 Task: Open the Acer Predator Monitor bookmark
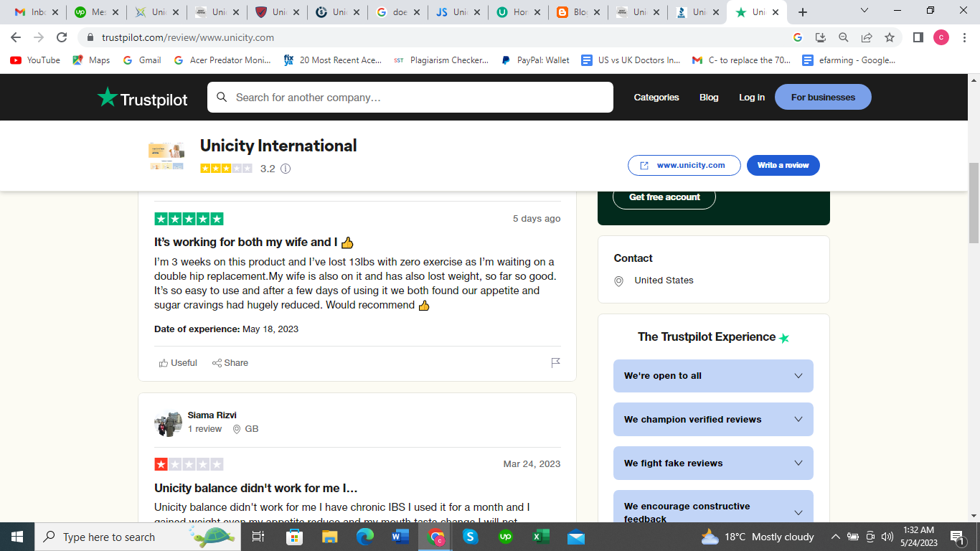click(223, 60)
